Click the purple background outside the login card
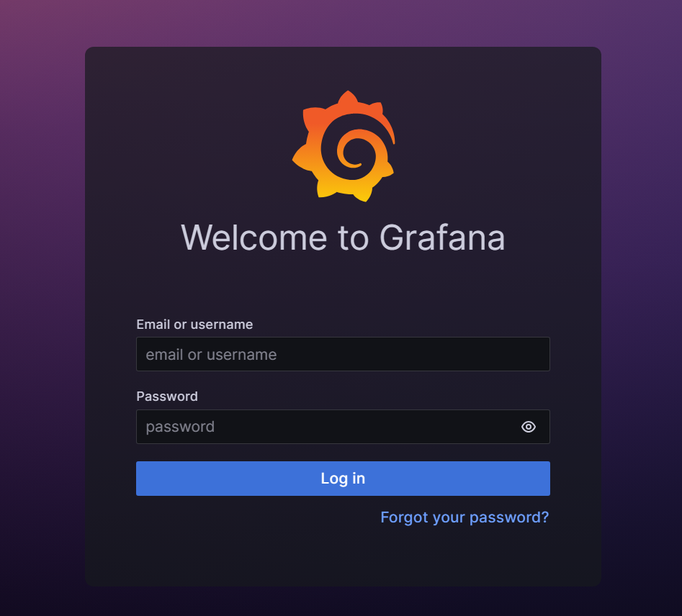 (x=42, y=304)
